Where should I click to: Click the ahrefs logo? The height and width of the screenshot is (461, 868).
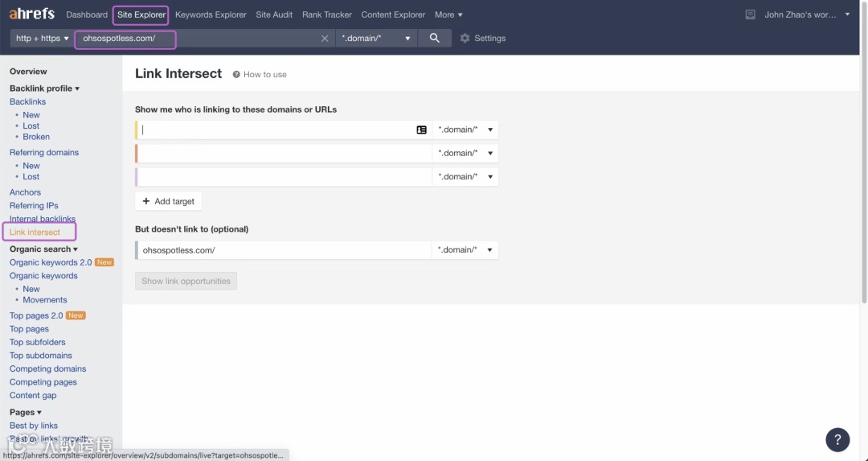coord(32,14)
